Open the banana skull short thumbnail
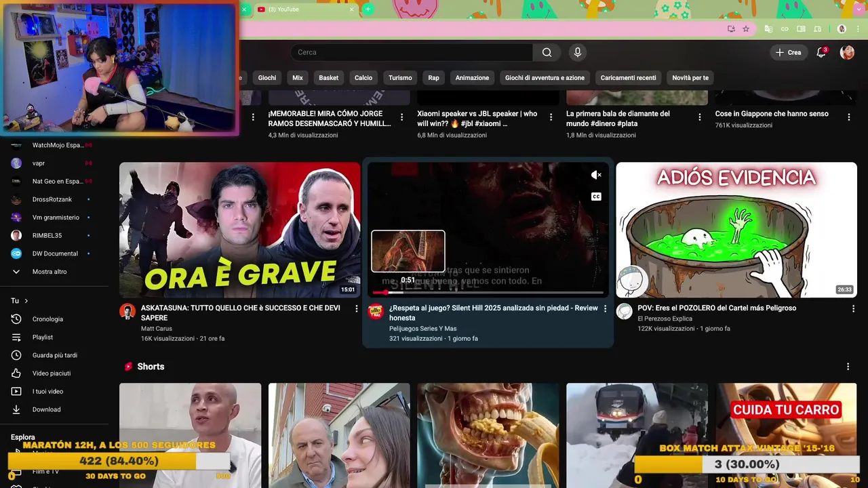Viewport: 868px width, 488px height. (488, 435)
